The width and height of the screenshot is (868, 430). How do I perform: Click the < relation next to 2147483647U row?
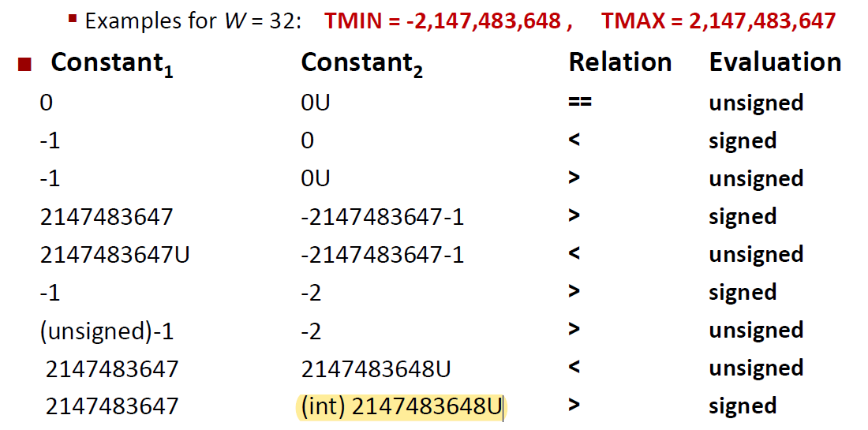coord(574,254)
